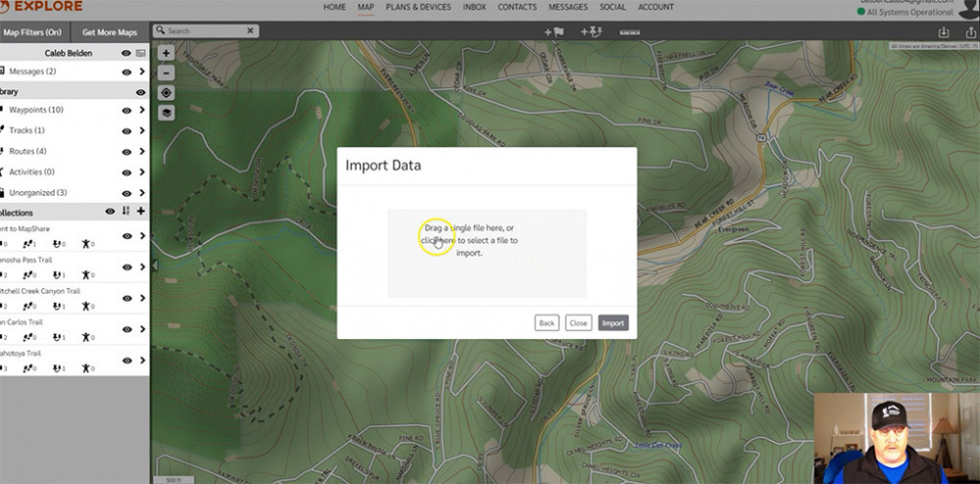Open the HOME nav item

click(334, 7)
